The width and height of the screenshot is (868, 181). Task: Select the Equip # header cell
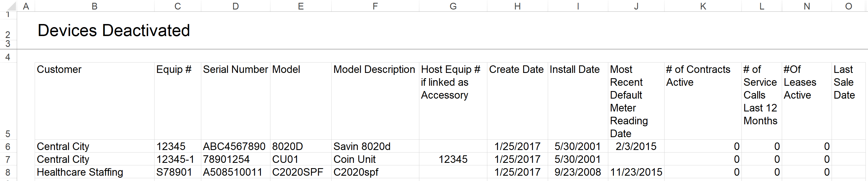tap(177, 101)
